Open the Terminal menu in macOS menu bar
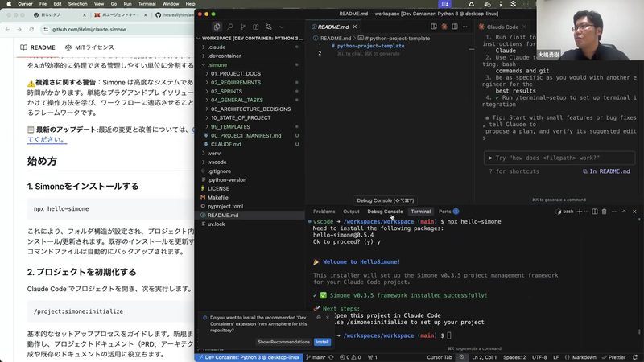Screen dimensions: 644x362 click(147, 4)
